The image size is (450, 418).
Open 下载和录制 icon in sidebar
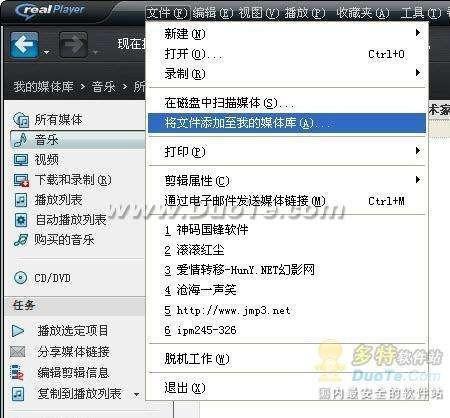21,180
